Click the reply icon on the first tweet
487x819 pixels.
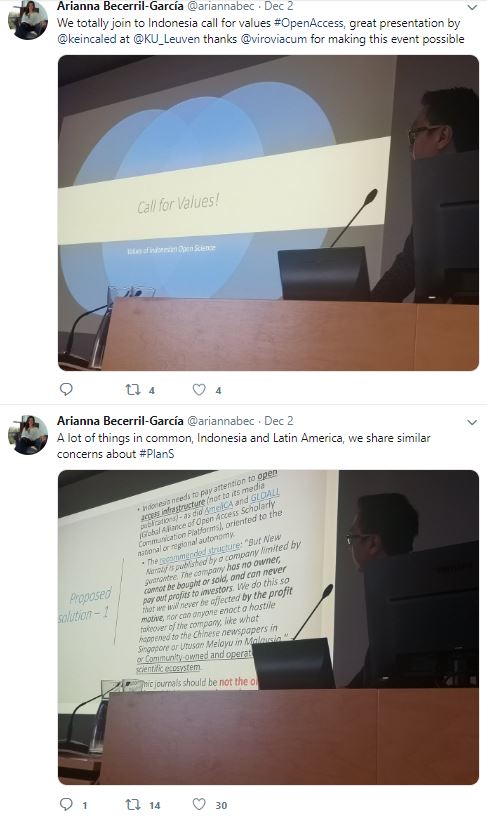[x=66, y=389]
